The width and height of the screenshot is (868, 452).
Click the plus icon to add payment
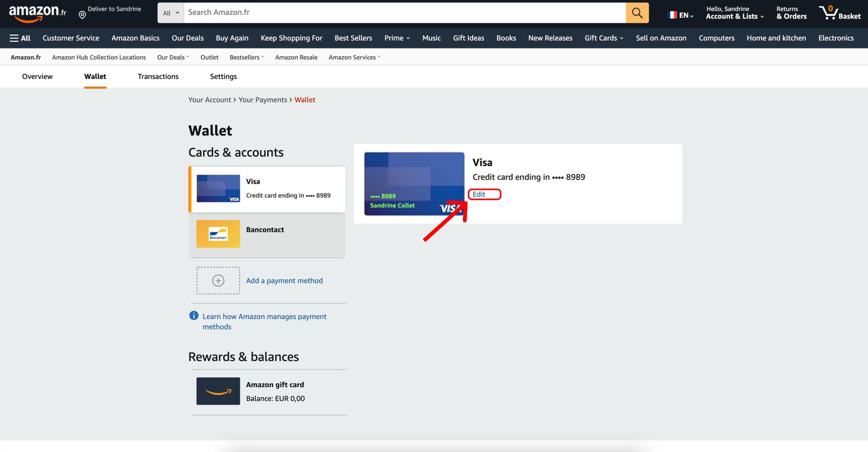[x=218, y=280]
